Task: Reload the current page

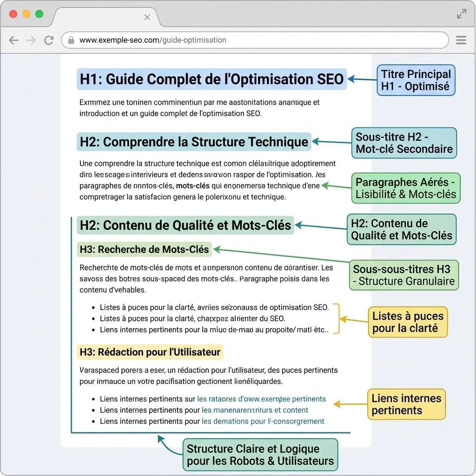Action: click(48, 40)
